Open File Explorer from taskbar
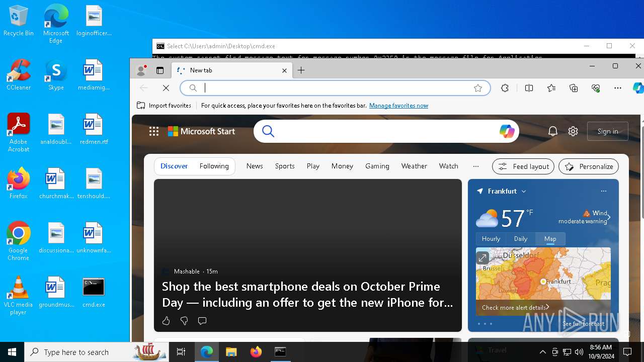The image size is (644, 362). [x=231, y=352]
